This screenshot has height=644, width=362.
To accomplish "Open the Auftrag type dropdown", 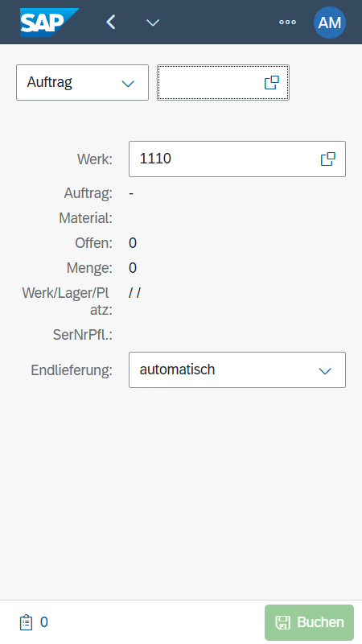I will click(x=82, y=83).
